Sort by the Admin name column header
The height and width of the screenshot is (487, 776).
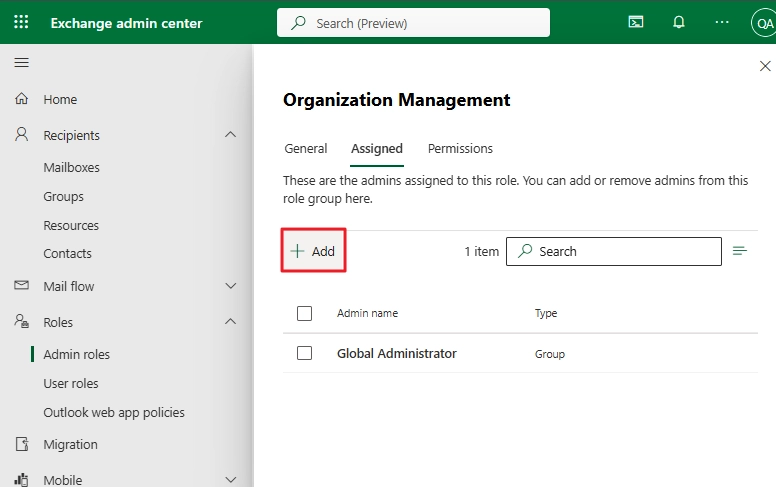coord(367,313)
